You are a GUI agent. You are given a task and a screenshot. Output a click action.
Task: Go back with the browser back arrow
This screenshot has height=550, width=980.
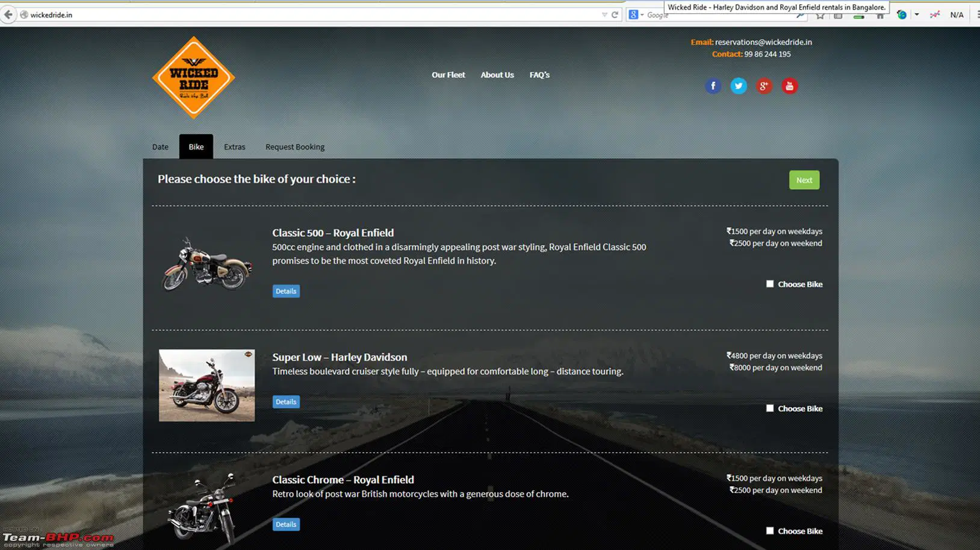click(8, 14)
